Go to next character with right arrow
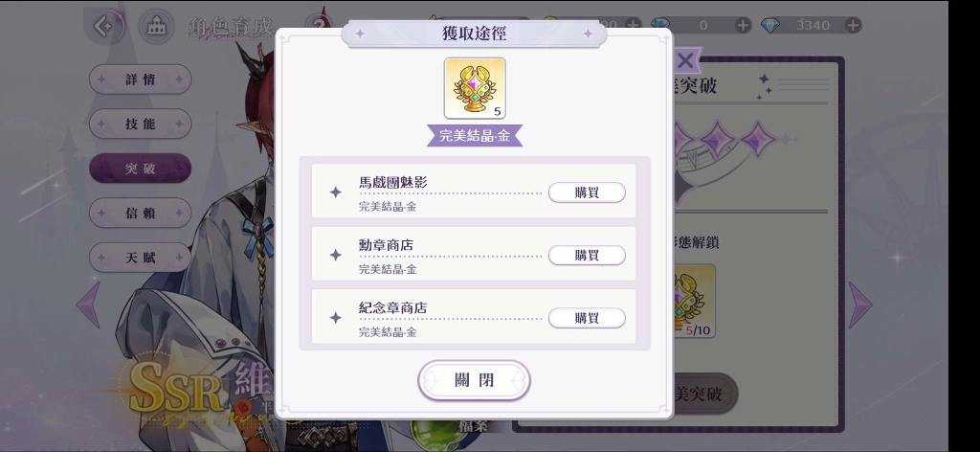Screen dimensions: 980x452 860,305
